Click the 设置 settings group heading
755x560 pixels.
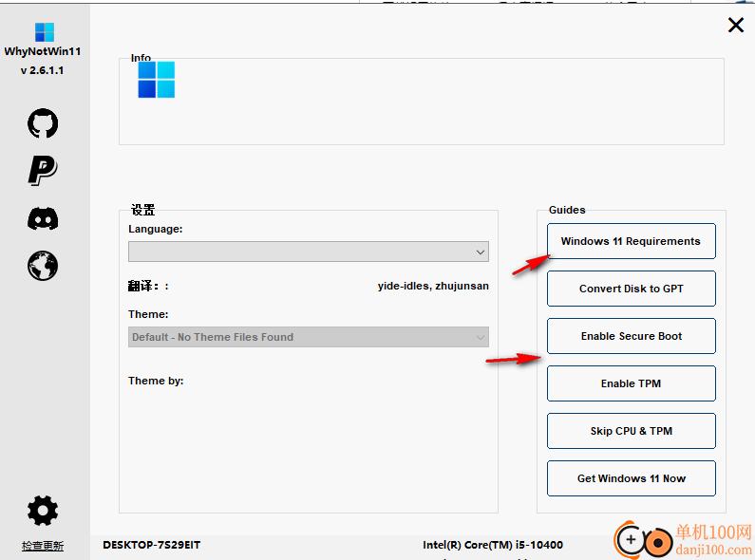[143, 210]
